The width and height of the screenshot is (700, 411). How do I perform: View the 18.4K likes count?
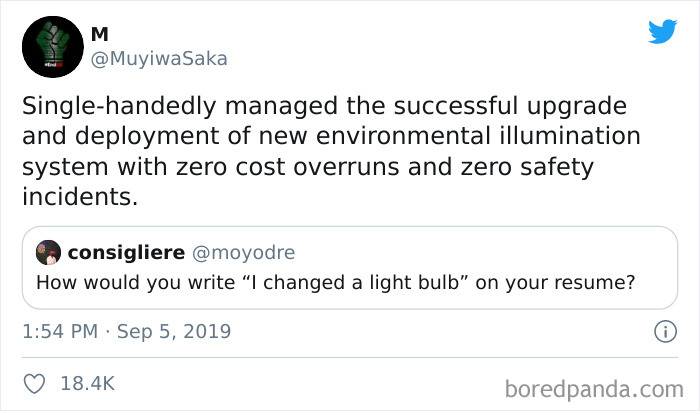89,382
